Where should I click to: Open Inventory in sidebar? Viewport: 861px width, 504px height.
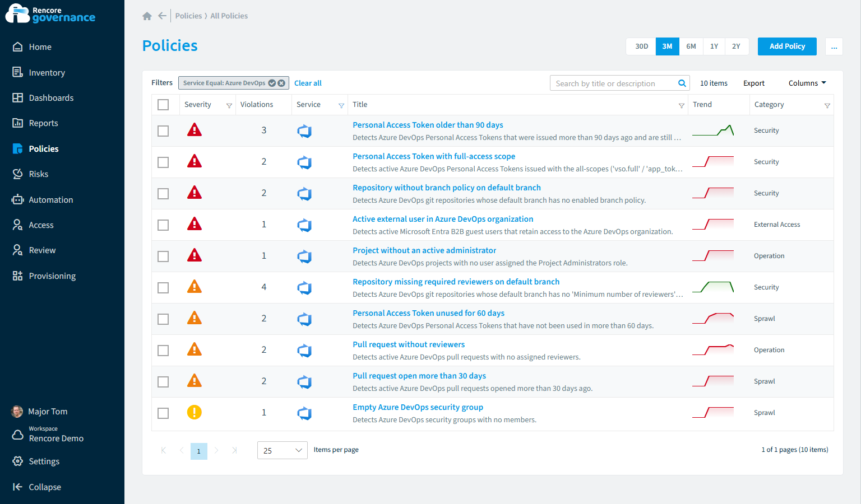tap(39, 73)
